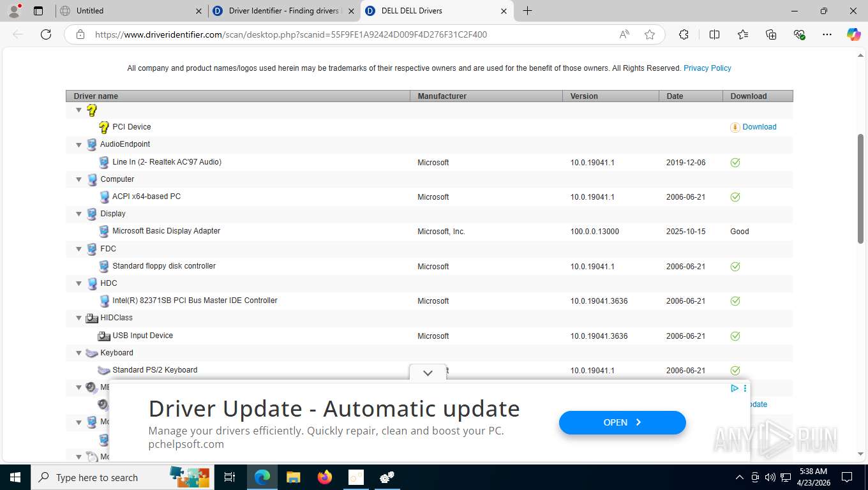The height and width of the screenshot is (490, 868).
Task: Click the Driver Update ad headline
Action: (334, 408)
